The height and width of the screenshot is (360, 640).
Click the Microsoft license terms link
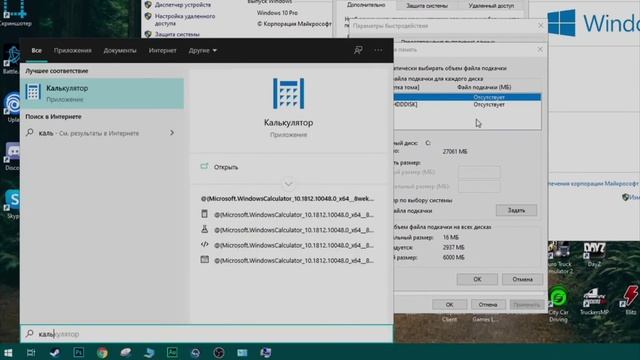click(594, 184)
